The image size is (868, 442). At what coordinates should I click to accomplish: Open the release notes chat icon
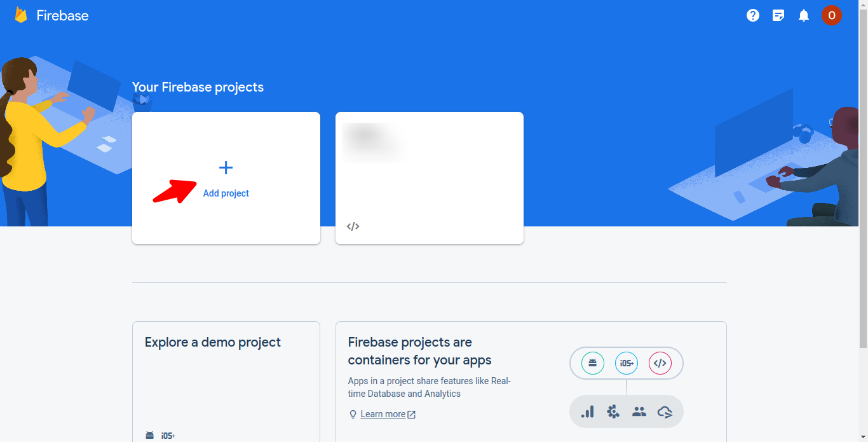[778, 15]
